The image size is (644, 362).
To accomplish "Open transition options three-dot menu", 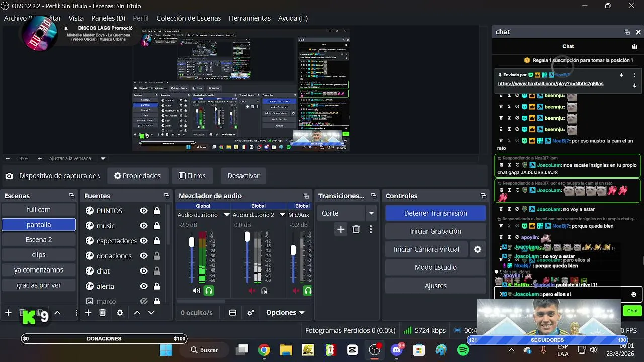I will [x=371, y=229].
